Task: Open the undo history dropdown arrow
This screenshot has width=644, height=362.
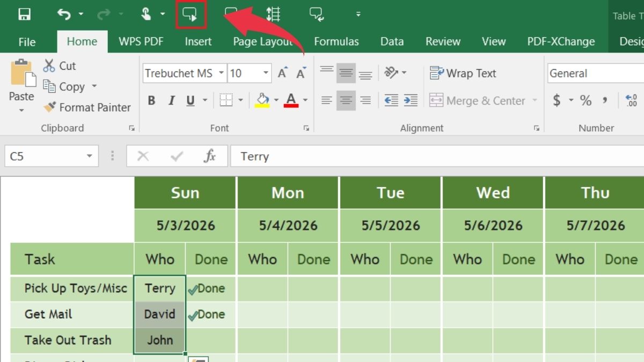Action: 80,14
